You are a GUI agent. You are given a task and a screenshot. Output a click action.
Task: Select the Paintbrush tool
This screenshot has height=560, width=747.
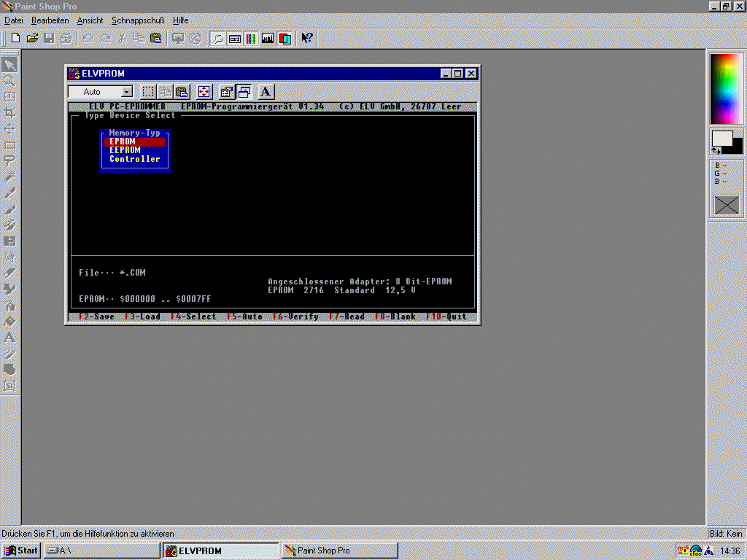(x=9, y=209)
